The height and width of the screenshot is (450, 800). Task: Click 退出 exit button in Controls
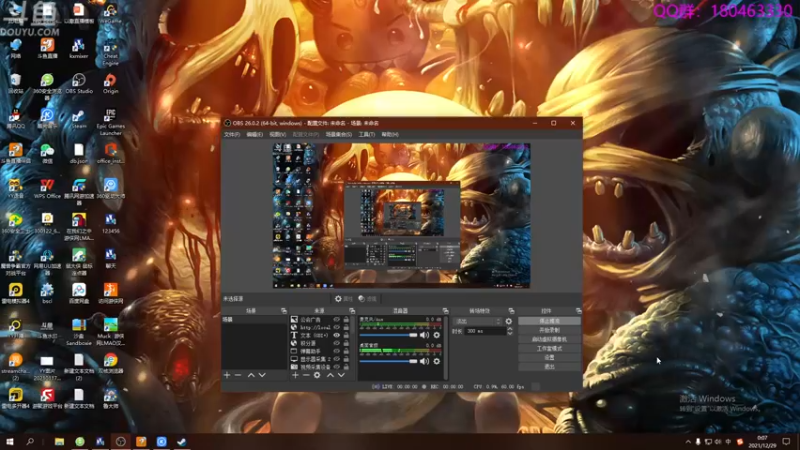(x=549, y=367)
